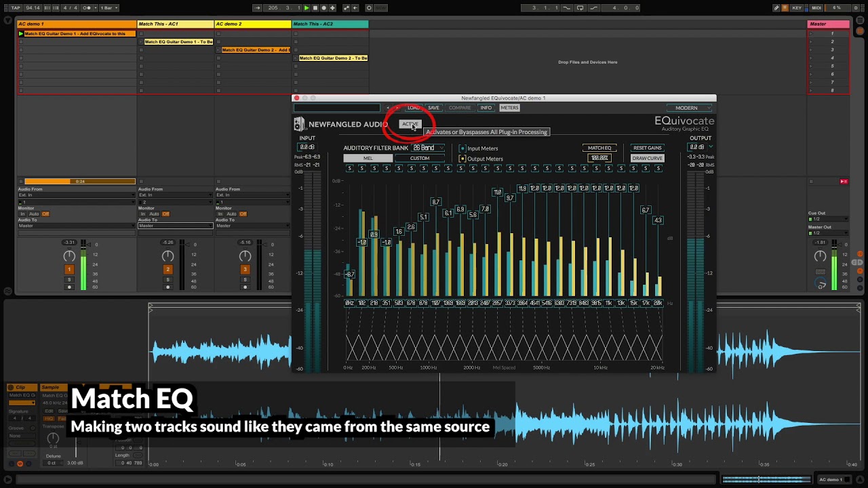Solo the last EQ band S button
Viewport: 868px width, 488px height.
(x=658, y=168)
